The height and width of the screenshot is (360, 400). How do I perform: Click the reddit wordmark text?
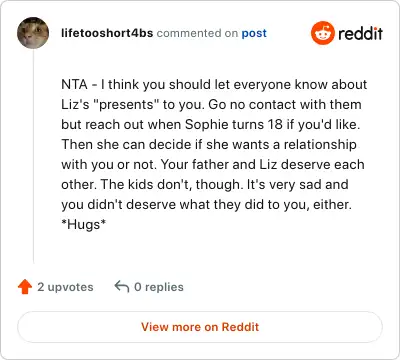pos(360,33)
